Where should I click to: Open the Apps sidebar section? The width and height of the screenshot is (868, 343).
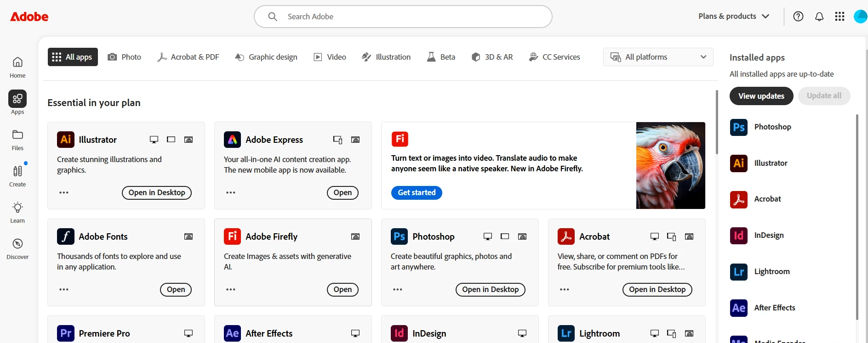(x=17, y=103)
